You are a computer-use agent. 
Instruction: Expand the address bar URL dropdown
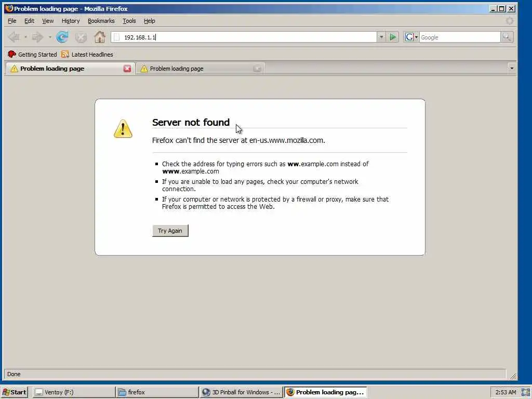tap(381, 37)
